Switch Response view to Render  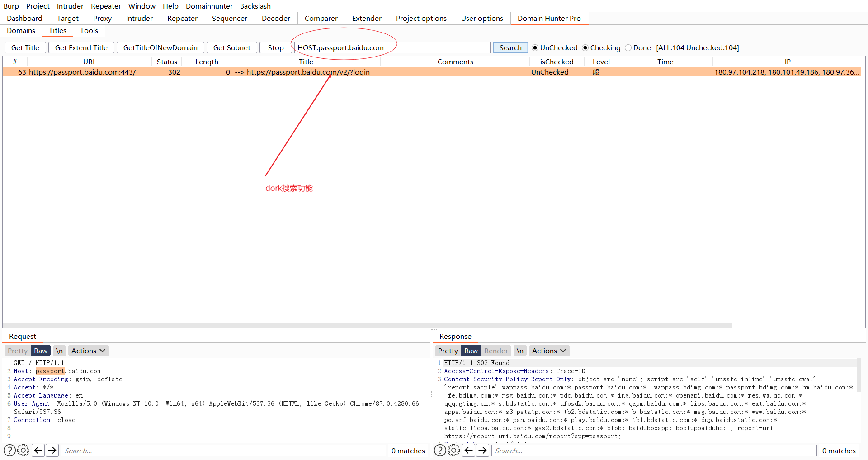click(496, 351)
